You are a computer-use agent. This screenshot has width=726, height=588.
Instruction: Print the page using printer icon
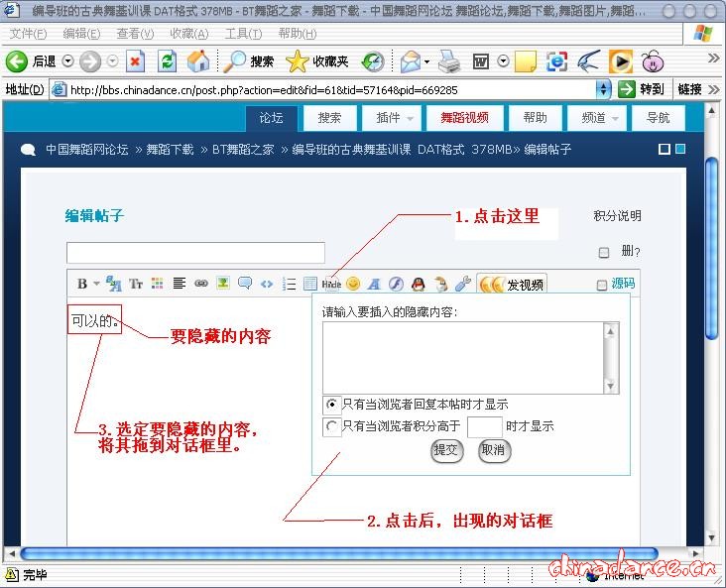coord(449,61)
